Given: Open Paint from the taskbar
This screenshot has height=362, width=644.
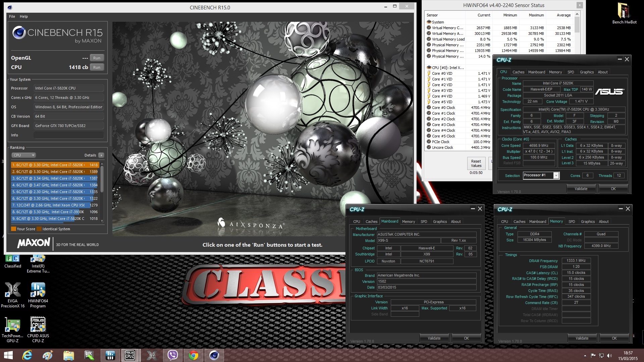Looking at the screenshot, I should 48,355.
